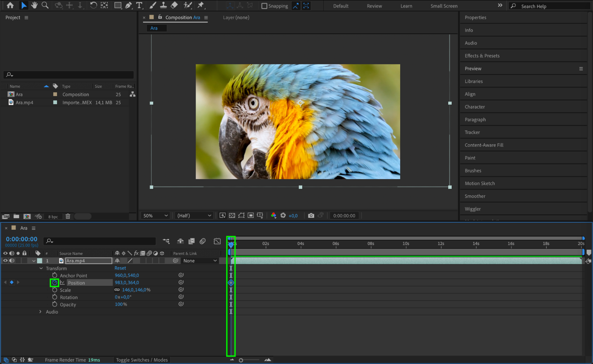The width and height of the screenshot is (593, 364).
Task: Enable the Snapping checkbox
Action: click(264, 6)
